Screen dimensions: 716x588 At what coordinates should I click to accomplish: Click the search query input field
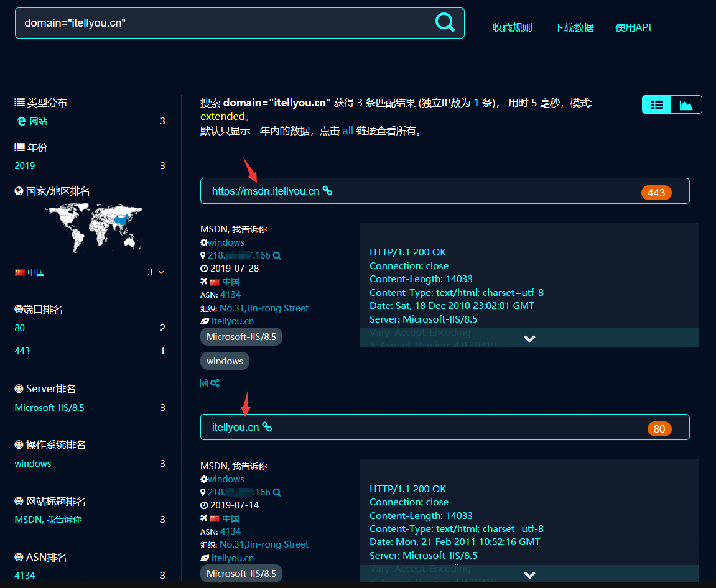239,23
